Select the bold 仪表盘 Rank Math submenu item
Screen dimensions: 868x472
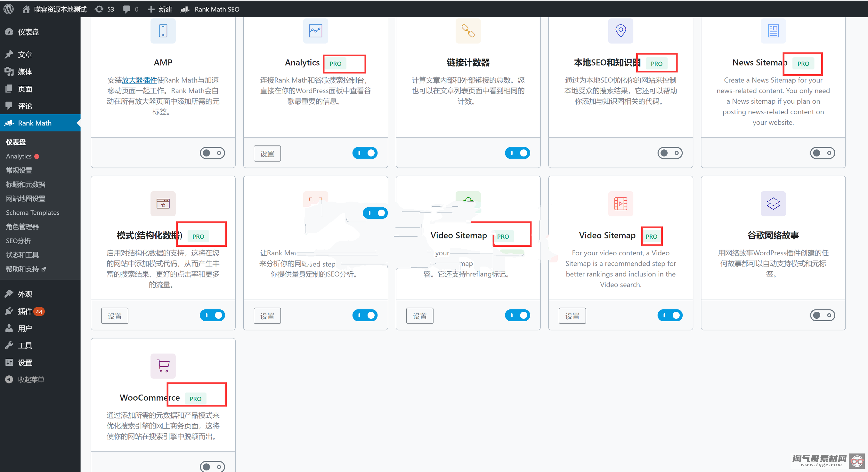16,142
